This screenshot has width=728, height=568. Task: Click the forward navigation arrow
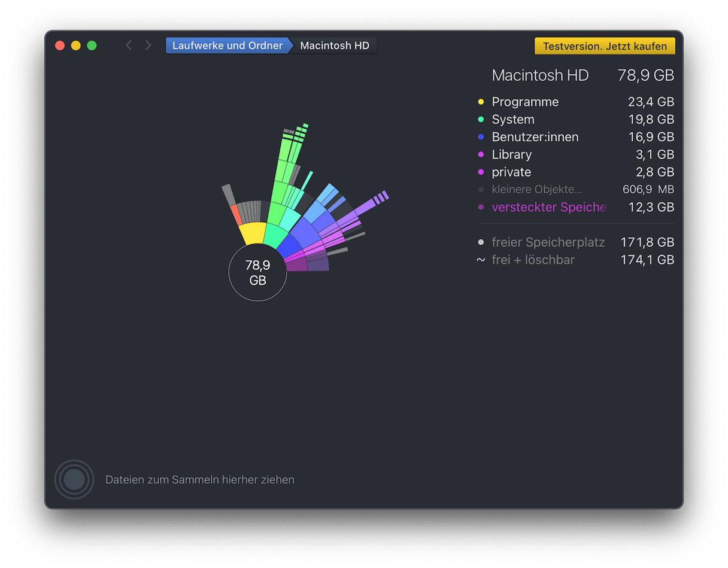[148, 45]
